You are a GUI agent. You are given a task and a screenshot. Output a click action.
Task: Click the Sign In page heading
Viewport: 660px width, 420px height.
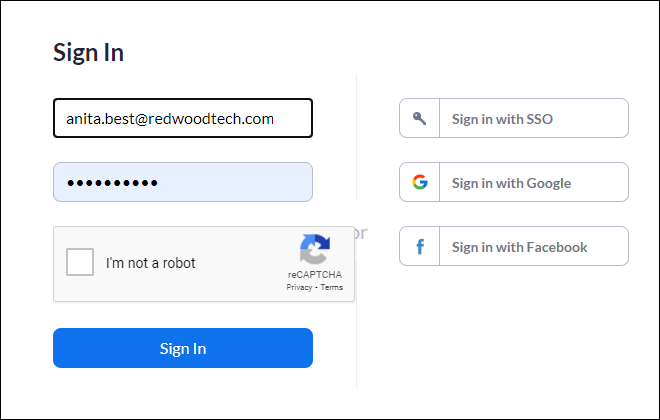pyautogui.click(x=88, y=53)
